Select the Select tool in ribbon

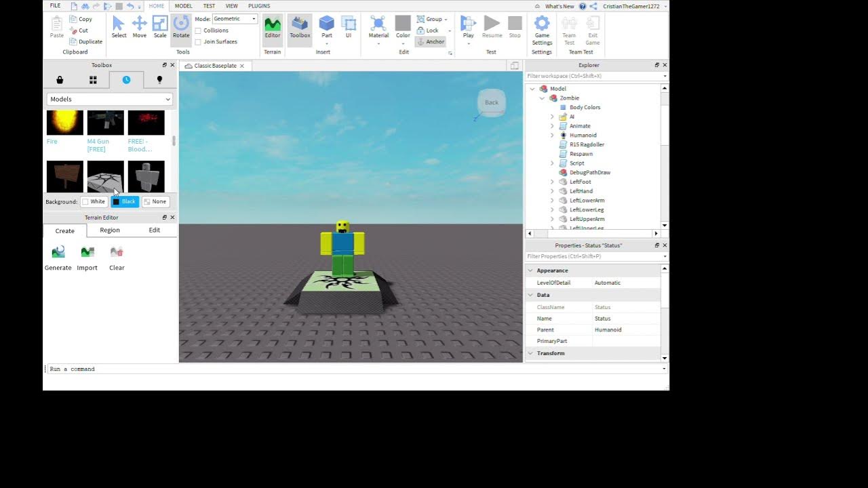119,27
